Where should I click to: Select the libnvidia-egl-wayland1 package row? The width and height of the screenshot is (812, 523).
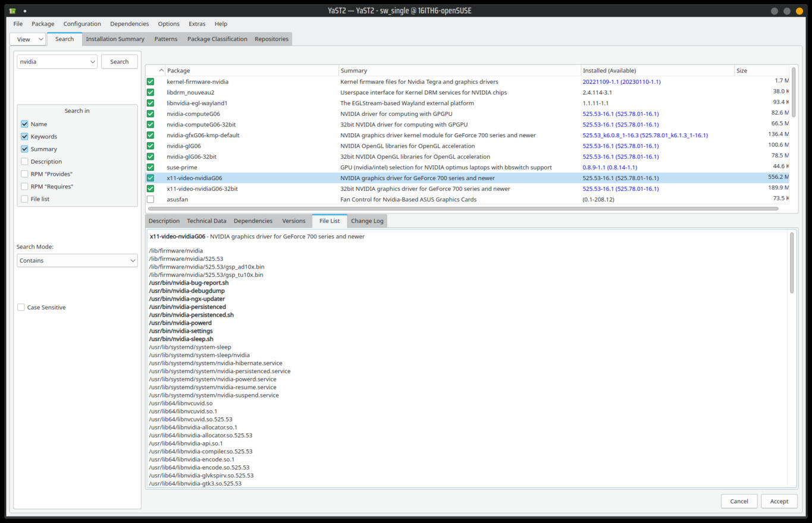468,103
